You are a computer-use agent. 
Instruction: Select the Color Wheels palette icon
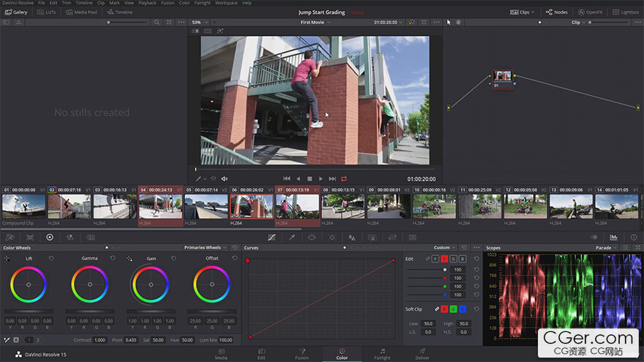(50, 237)
